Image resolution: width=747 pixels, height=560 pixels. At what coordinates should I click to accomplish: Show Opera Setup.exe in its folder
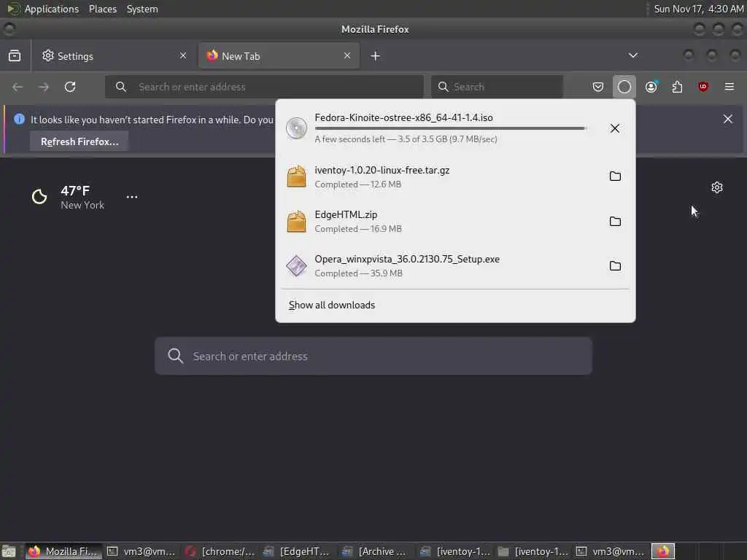click(615, 265)
